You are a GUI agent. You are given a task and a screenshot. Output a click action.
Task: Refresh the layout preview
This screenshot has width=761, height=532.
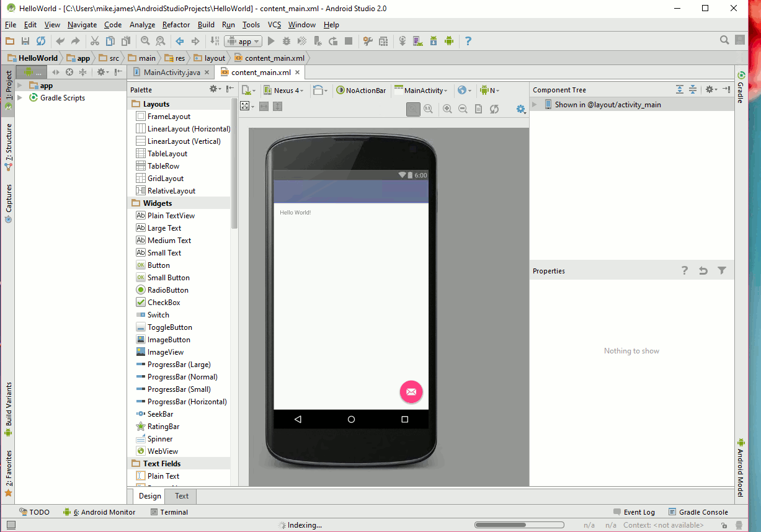point(494,109)
